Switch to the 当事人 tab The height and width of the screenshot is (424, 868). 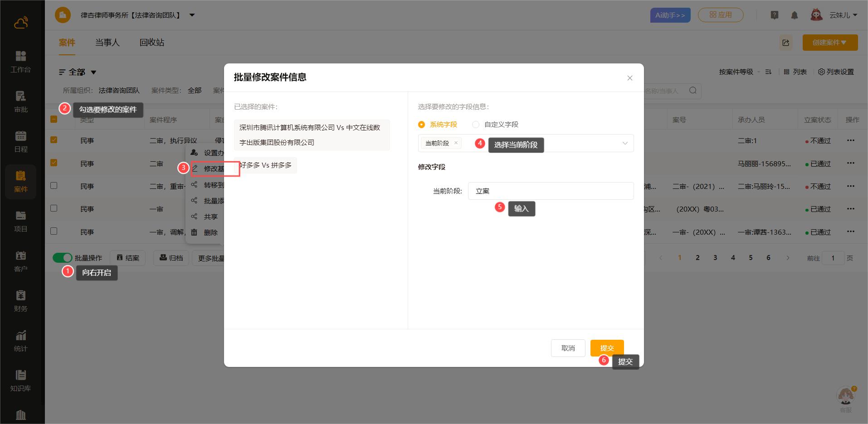pos(107,43)
